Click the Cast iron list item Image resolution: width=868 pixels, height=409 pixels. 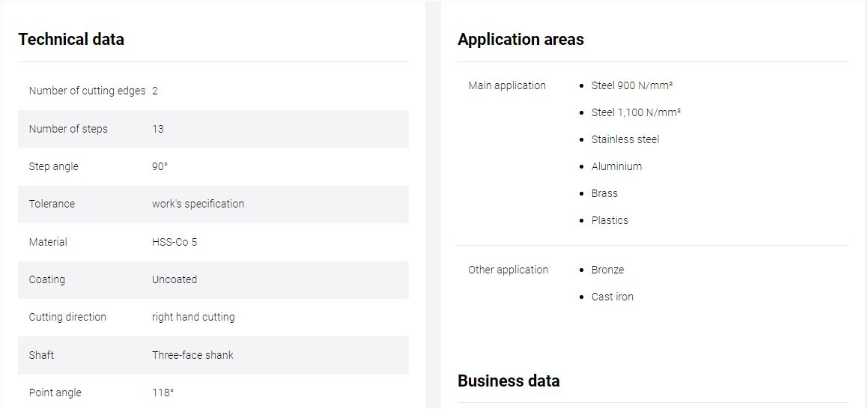tap(613, 297)
